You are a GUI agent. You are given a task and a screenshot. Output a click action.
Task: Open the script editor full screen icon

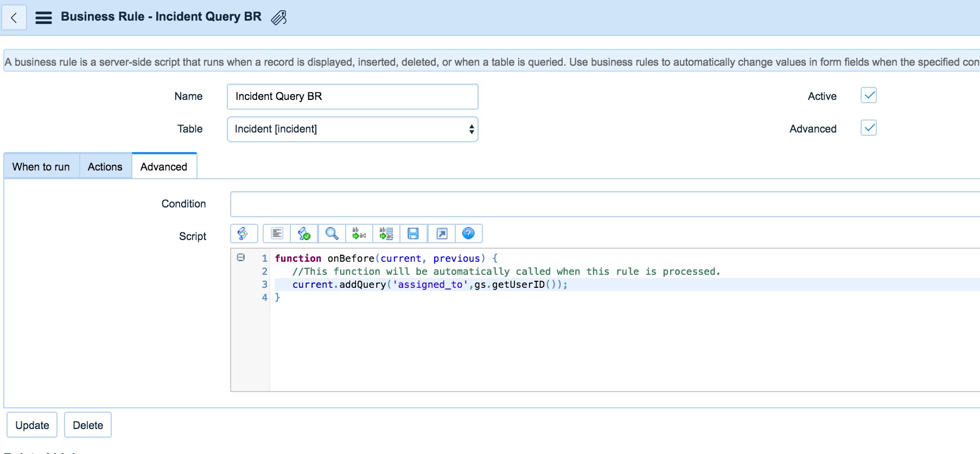click(442, 234)
